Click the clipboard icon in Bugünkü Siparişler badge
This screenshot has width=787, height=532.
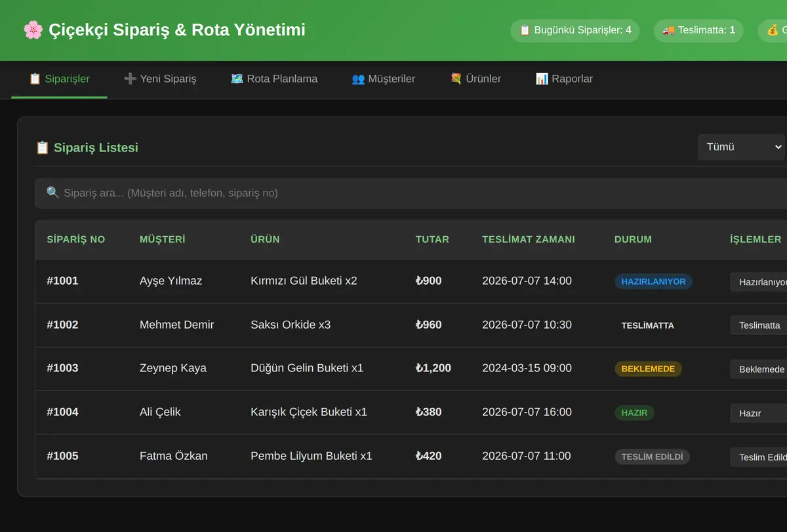pos(525,30)
